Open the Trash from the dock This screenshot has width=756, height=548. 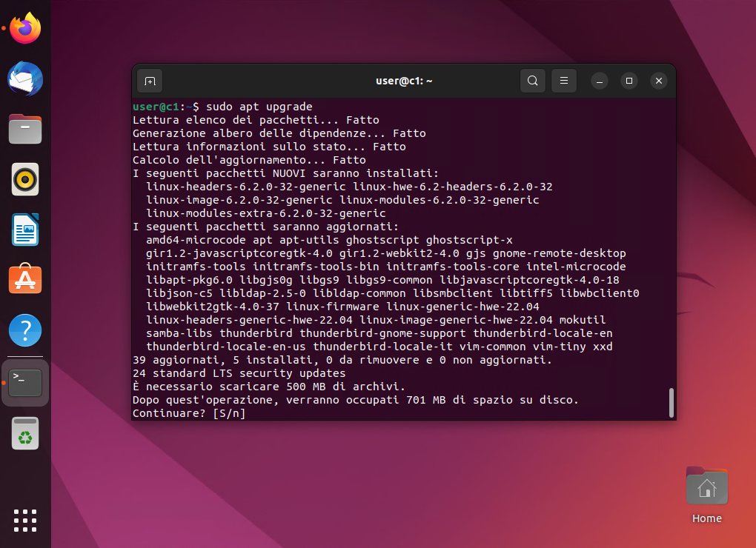[25, 433]
